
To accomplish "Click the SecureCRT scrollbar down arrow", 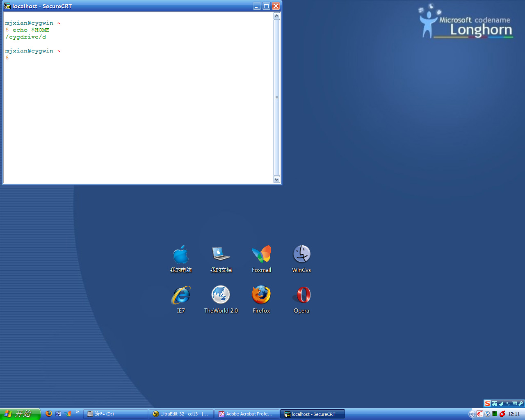I will click(x=276, y=179).
